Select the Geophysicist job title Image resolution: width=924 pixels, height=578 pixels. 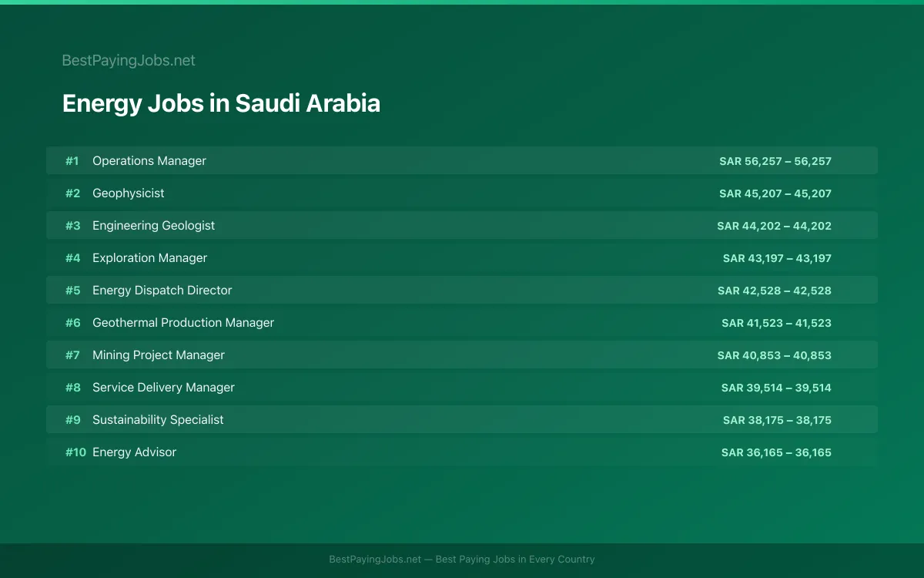[x=129, y=193]
